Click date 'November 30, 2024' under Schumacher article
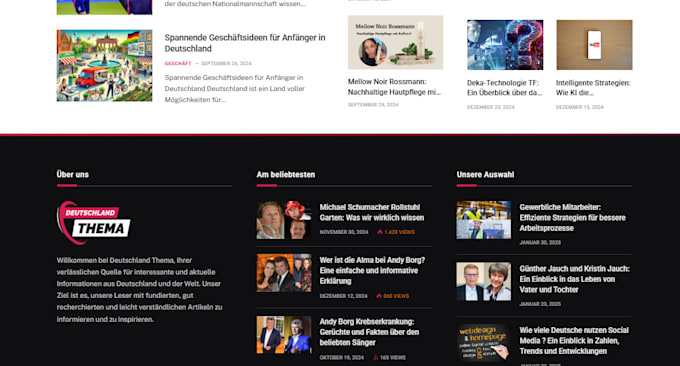 coord(344,232)
